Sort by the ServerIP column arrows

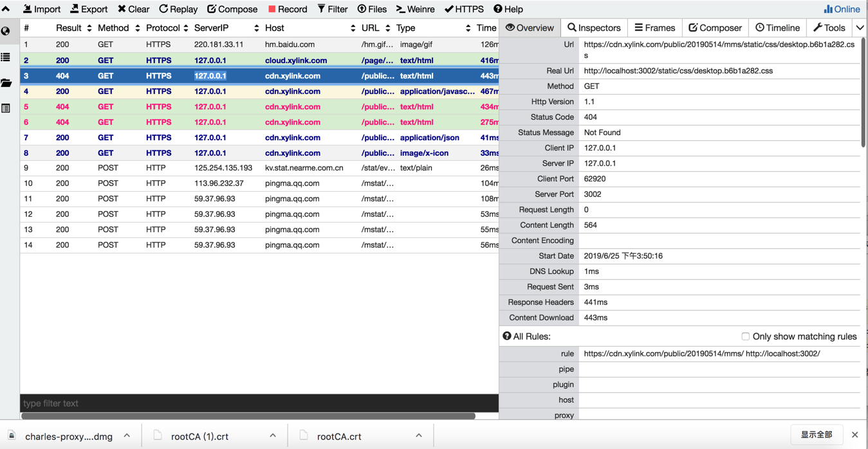coord(256,28)
